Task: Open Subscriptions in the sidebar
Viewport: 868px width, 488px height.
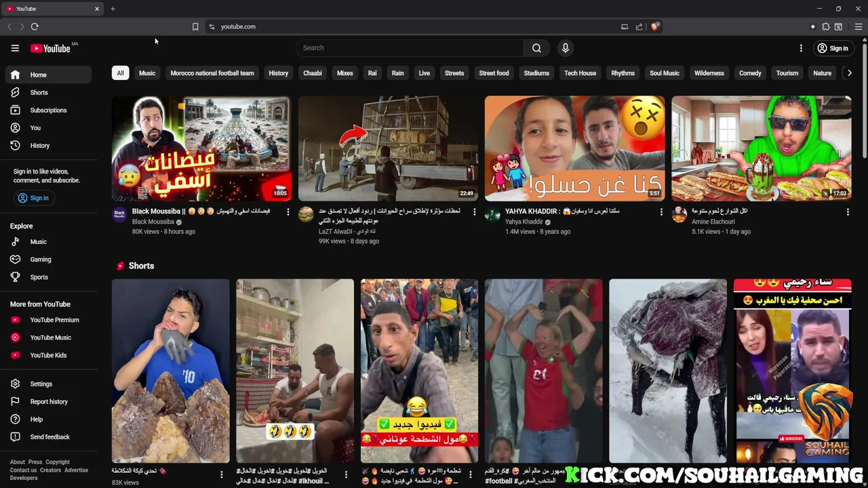Action: [47, 110]
